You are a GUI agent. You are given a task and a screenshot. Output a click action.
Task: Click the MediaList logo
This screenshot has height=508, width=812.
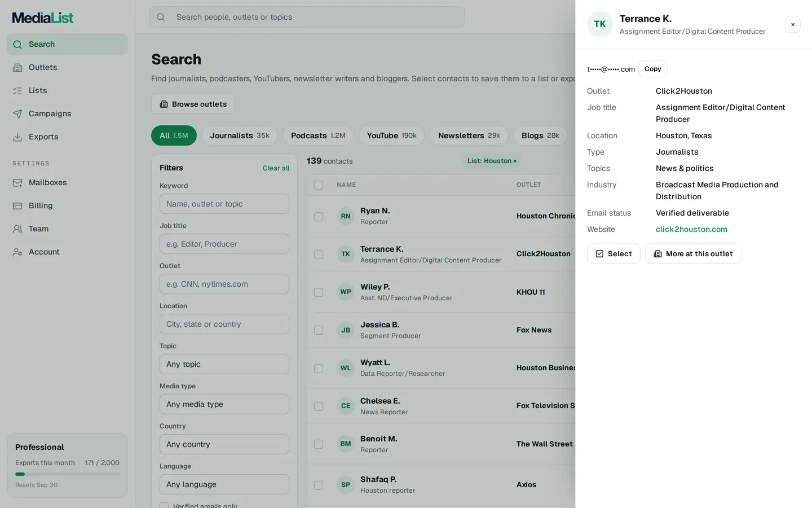[x=43, y=18]
